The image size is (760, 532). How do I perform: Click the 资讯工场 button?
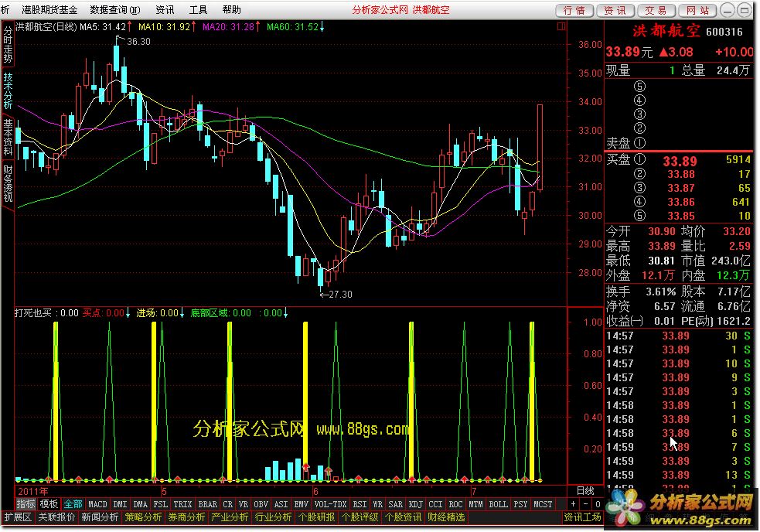point(582,517)
